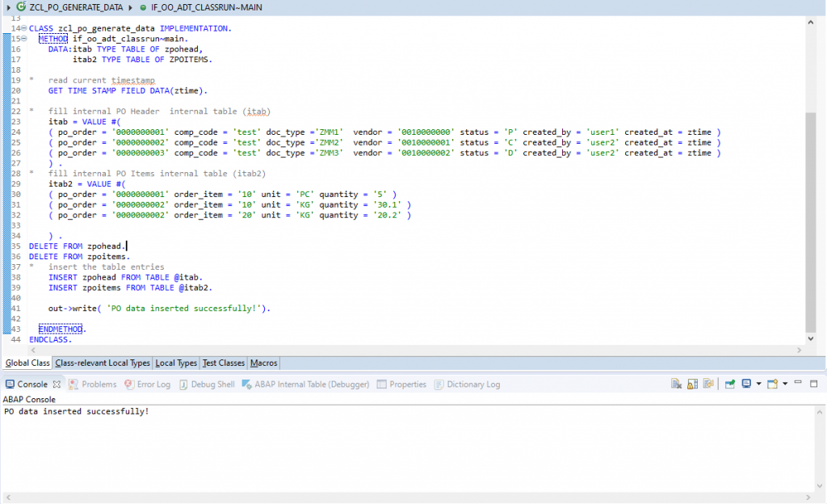This screenshot has height=504, width=827.
Task: Minimize the console panel
Action: pos(798,383)
